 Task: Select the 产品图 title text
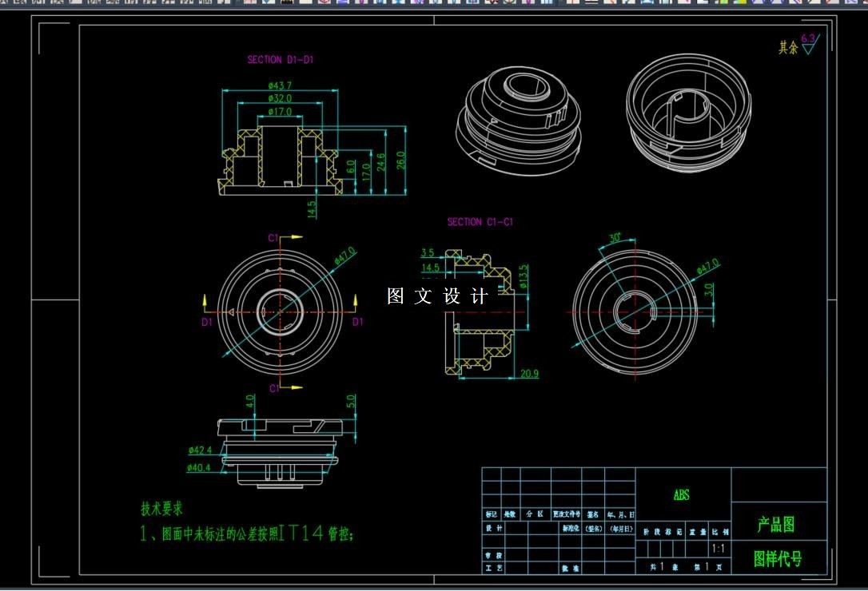[x=776, y=524]
